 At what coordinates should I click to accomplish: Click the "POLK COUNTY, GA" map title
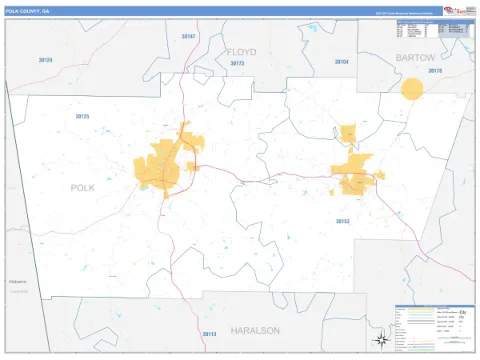click(27, 11)
